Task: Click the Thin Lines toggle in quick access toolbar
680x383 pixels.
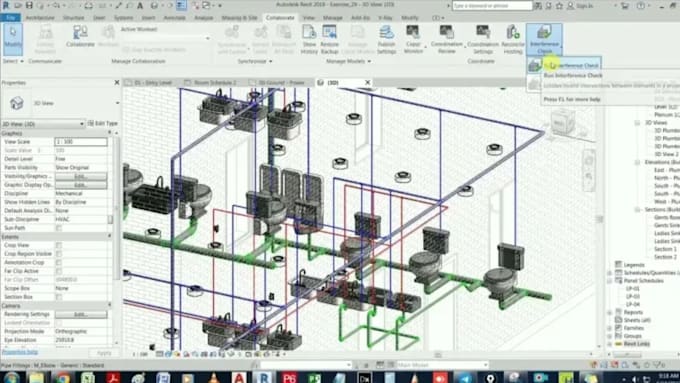Action: (x=181, y=6)
